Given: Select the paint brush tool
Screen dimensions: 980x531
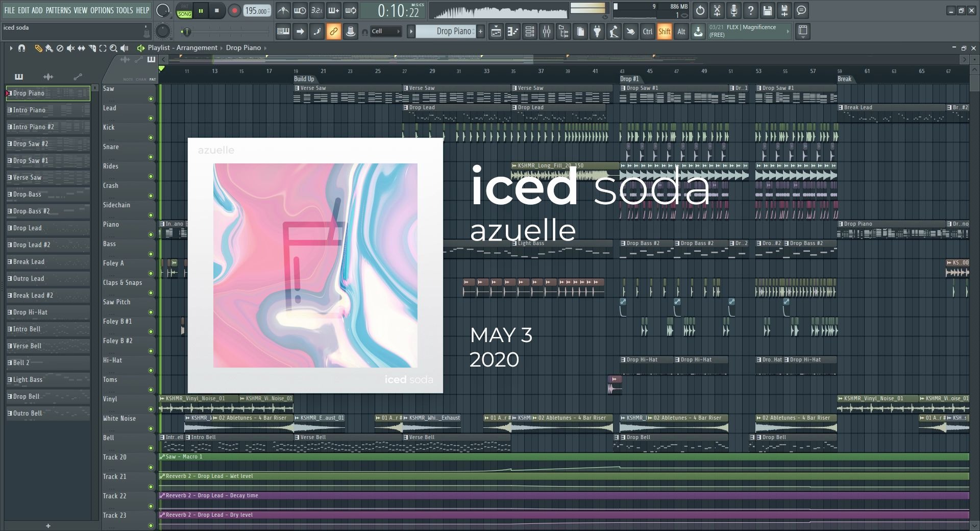Looking at the screenshot, I should pyautogui.click(x=49, y=48).
